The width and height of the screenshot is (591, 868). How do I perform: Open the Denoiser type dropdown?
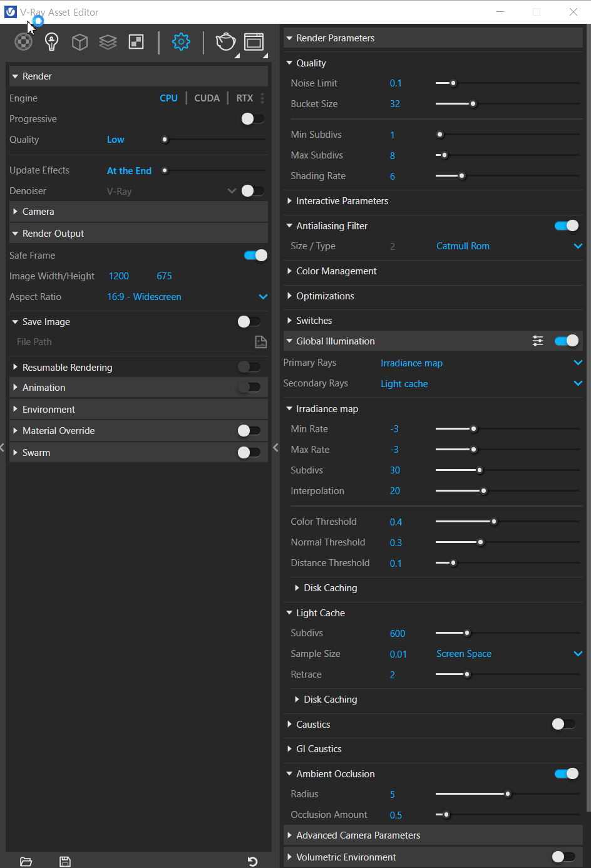pyautogui.click(x=172, y=191)
